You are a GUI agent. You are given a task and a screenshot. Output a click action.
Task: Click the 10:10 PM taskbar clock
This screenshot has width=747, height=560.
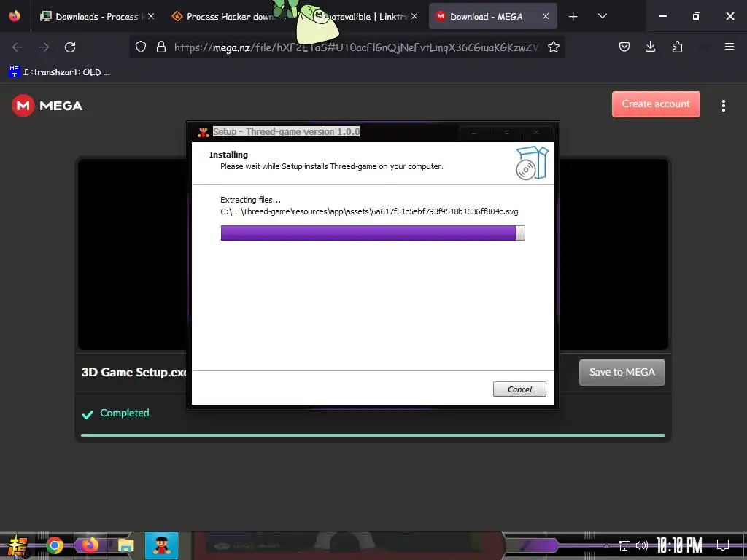tap(679, 545)
